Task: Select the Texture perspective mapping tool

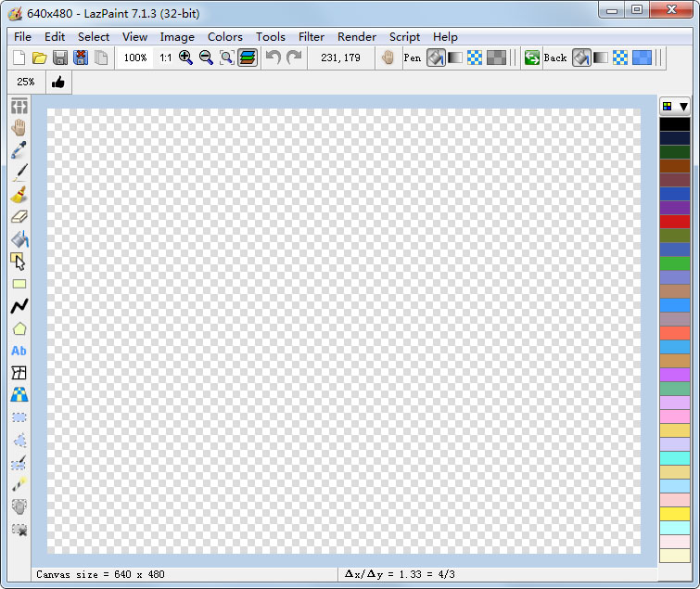Action: pyautogui.click(x=19, y=395)
